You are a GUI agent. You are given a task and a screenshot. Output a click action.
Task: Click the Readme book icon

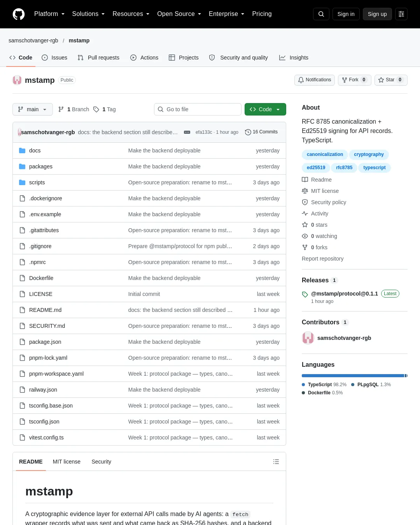point(305,180)
